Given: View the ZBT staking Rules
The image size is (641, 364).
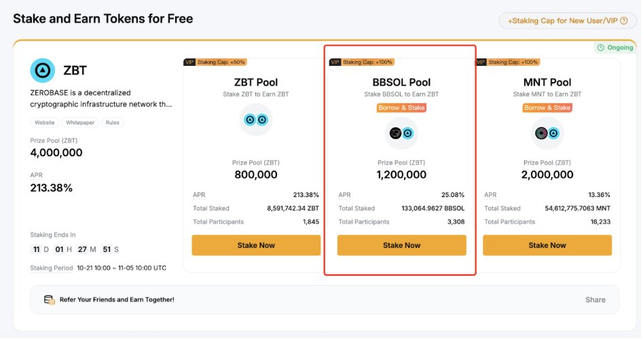Looking at the screenshot, I should click(113, 123).
